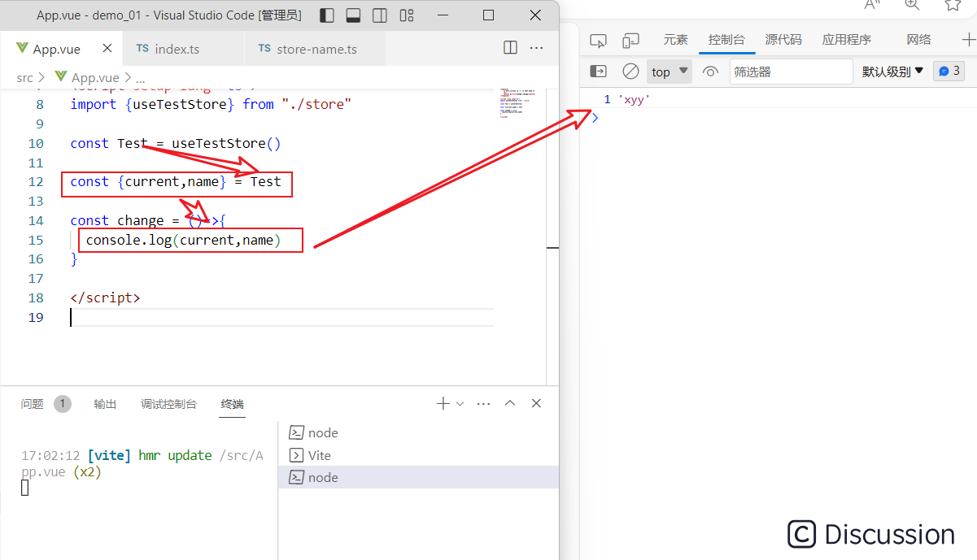Click "./store" import path string
The width and height of the screenshot is (977, 560).
316,104
